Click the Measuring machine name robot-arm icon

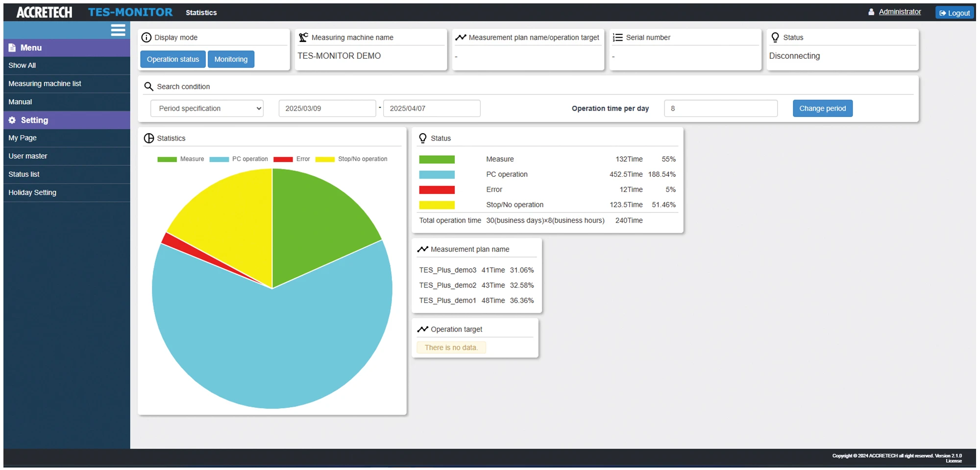click(304, 37)
